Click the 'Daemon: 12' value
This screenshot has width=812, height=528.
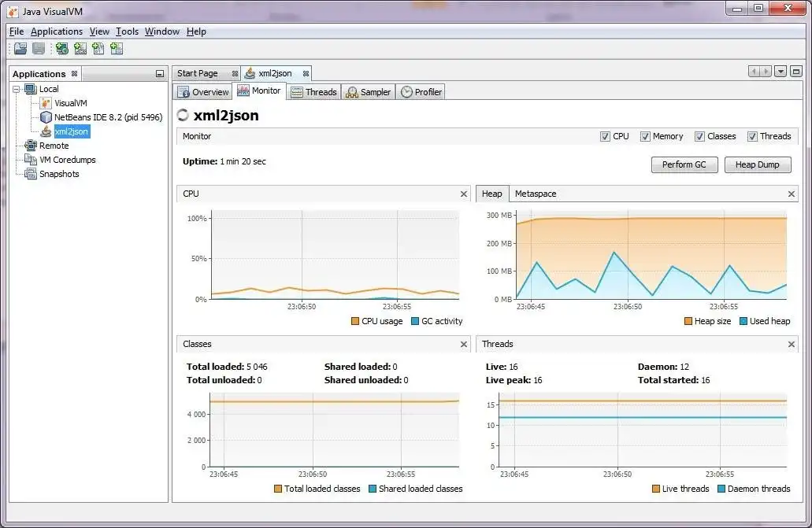pos(663,367)
